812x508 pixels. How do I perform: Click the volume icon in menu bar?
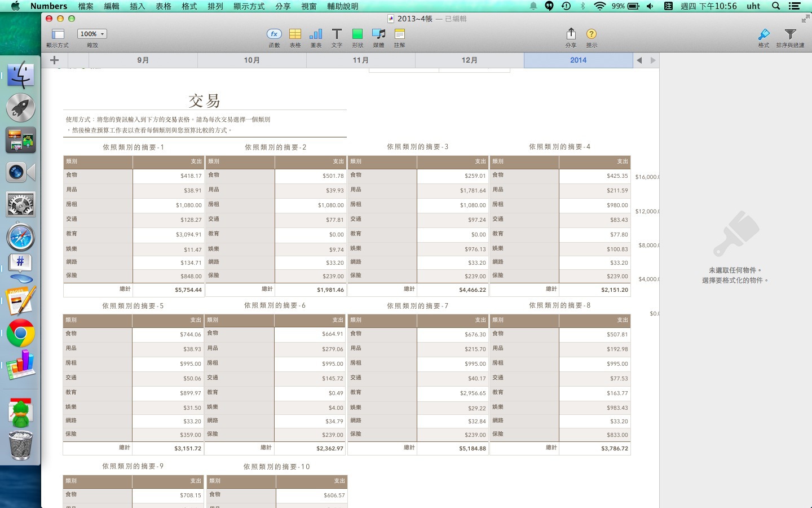(x=650, y=6)
